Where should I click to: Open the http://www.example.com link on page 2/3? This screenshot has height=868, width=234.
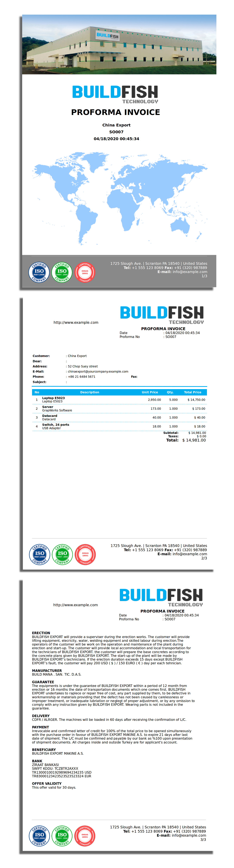pos(76,323)
